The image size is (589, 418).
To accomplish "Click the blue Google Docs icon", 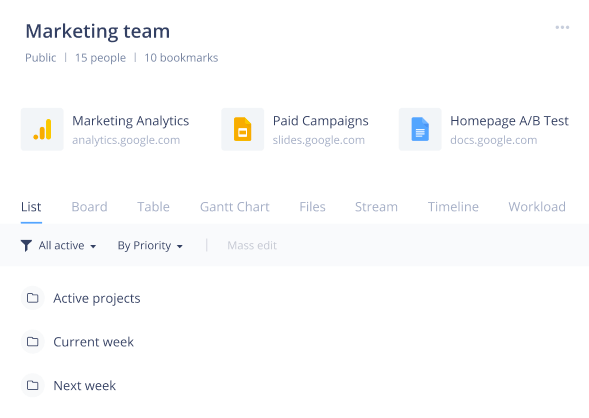I will tap(420, 130).
